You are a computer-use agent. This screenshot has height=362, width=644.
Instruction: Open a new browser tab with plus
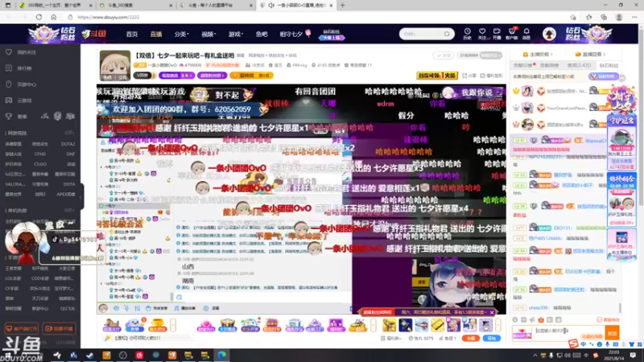tap(343, 6)
